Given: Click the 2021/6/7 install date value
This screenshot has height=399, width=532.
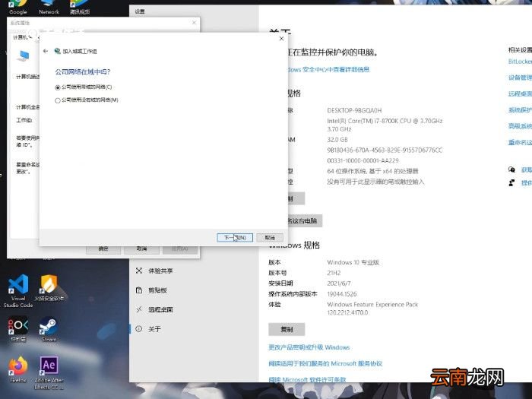Looking at the screenshot, I should coord(339,283).
